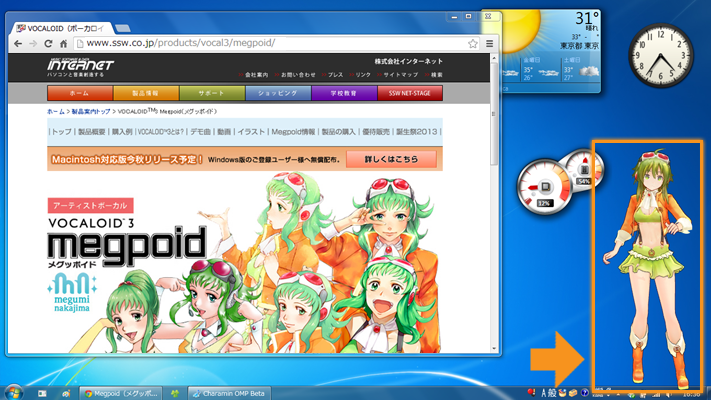Open the 会社案内 header link

pos(256,75)
